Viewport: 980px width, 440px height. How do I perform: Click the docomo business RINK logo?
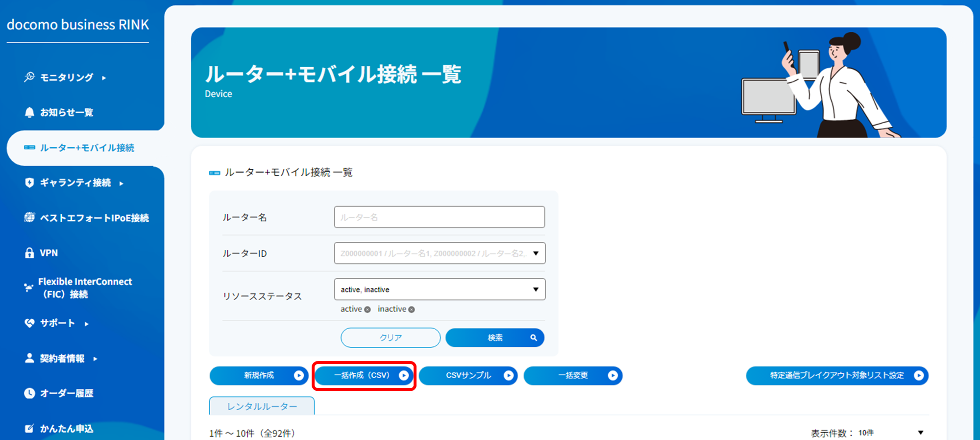click(x=78, y=25)
